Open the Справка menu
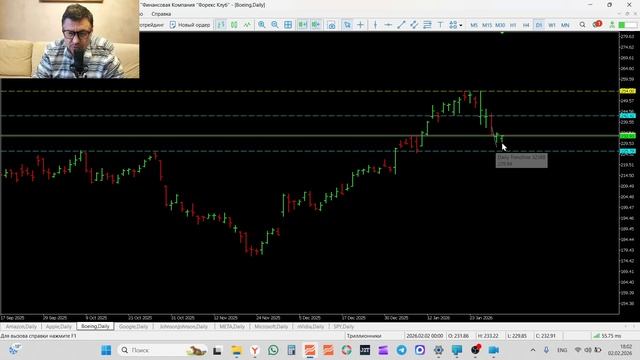 (161, 14)
